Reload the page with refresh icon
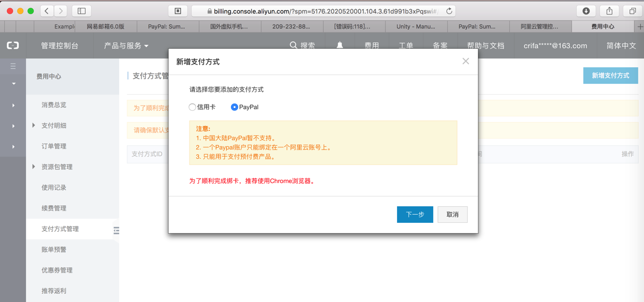The height and width of the screenshot is (302, 644). point(449,11)
